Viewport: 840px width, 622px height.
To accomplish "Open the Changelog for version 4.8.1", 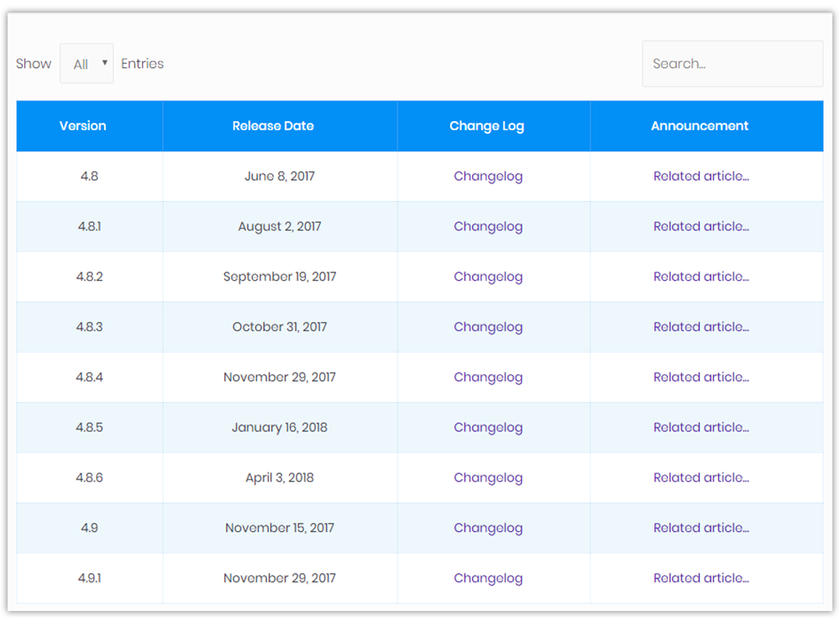I will (487, 226).
